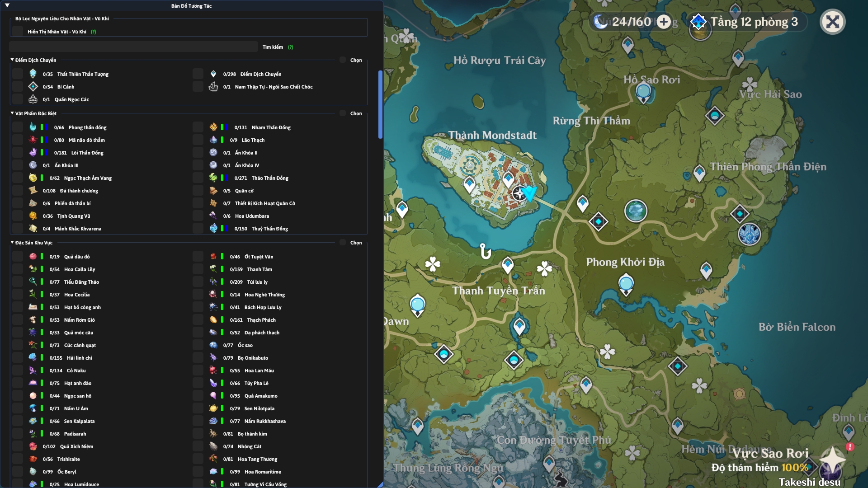Click the domain marker below Thanh Tuyền Trấn
Viewport: 868px width, 488px height.
click(514, 360)
